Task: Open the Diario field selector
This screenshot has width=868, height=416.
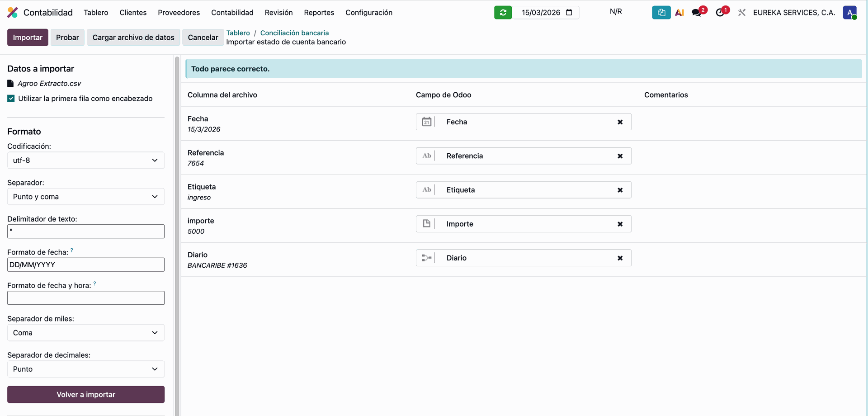Action: (x=524, y=258)
